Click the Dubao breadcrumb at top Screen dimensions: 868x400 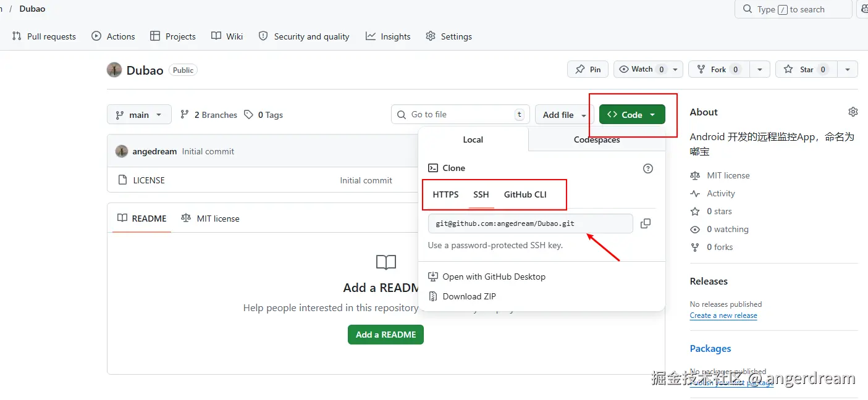coord(32,9)
